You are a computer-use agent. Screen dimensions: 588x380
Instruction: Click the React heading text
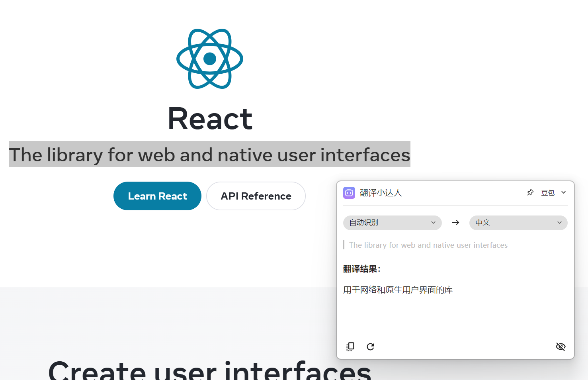click(x=210, y=119)
